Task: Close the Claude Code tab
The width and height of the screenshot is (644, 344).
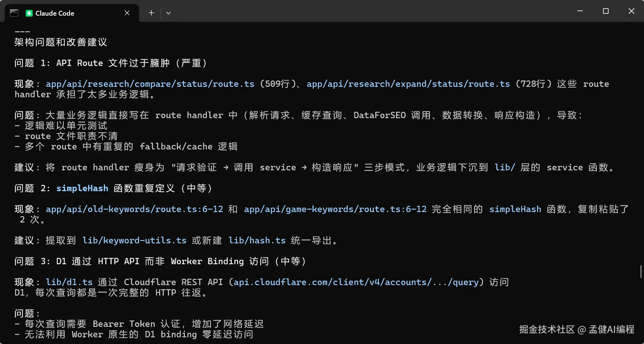Action: click(127, 13)
